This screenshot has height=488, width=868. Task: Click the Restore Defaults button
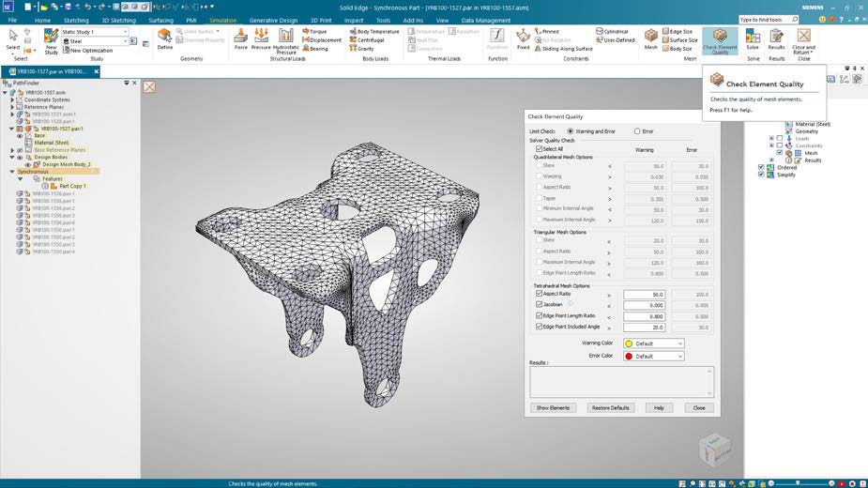(611, 407)
